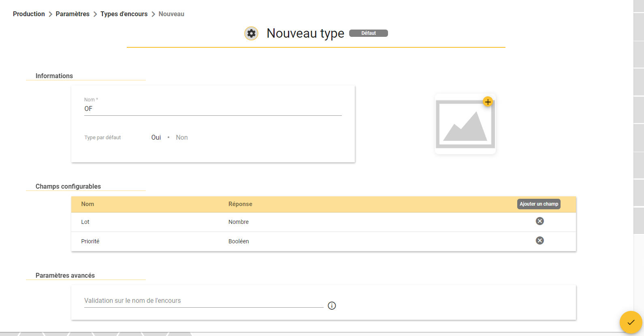Click the Nom column header
This screenshot has height=336, width=644.
87,204
